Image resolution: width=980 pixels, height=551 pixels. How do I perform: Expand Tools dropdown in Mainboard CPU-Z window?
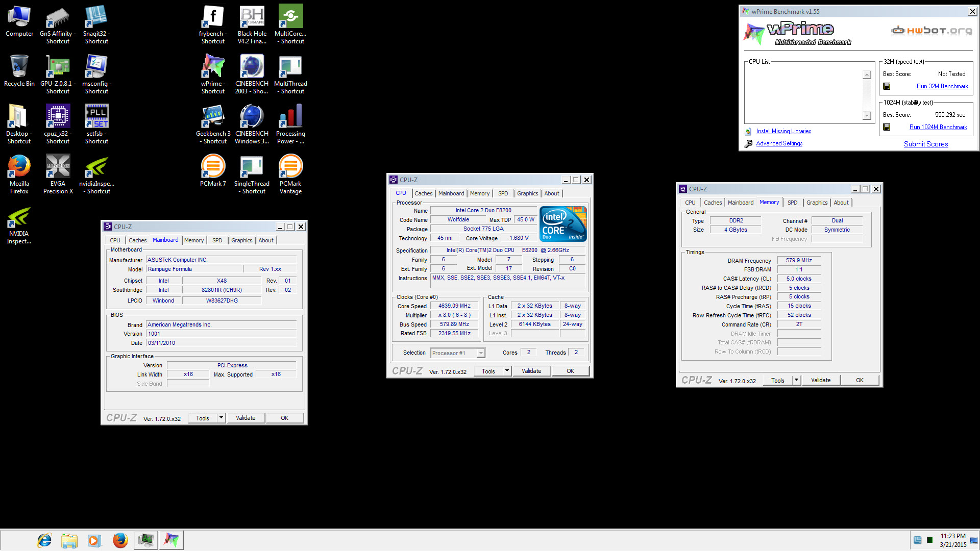point(221,418)
